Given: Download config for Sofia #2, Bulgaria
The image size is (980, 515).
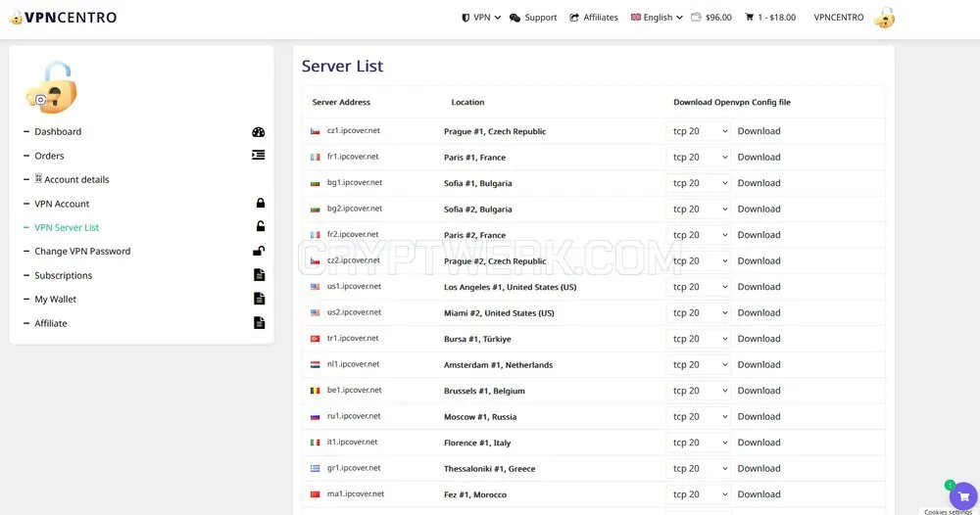Looking at the screenshot, I should pos(759,209).
